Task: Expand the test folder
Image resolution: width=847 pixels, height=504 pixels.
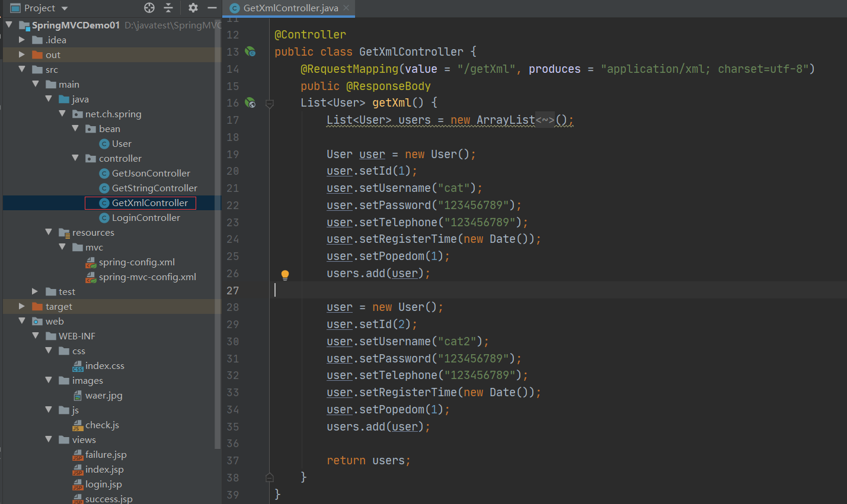Action: tap(35, 291)
